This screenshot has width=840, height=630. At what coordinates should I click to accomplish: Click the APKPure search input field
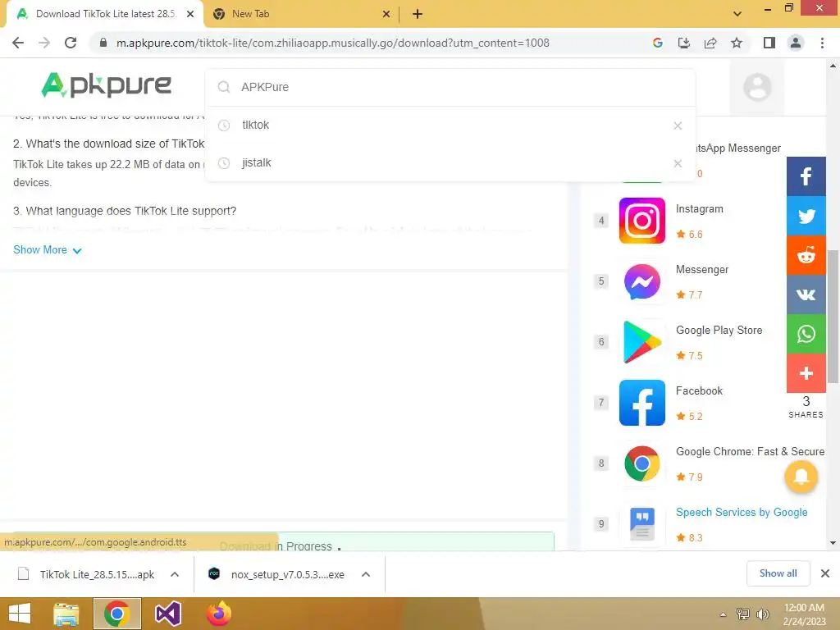click(450, 87)
